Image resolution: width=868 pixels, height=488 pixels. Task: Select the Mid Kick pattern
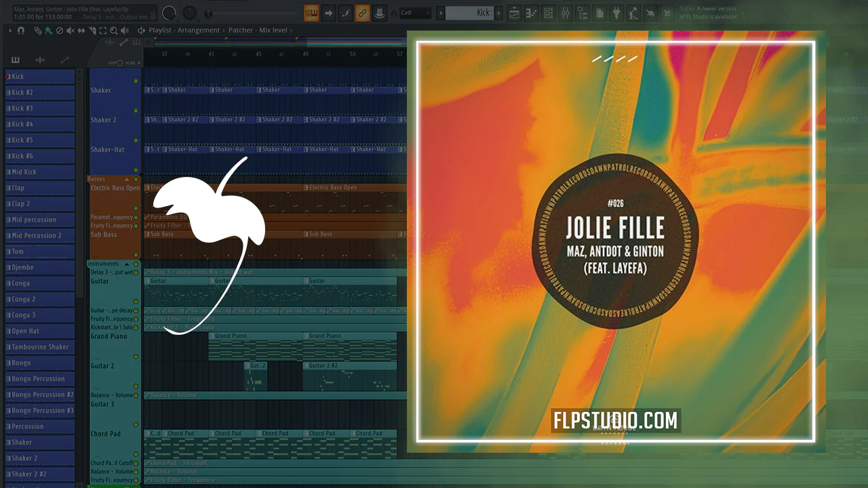40,172
